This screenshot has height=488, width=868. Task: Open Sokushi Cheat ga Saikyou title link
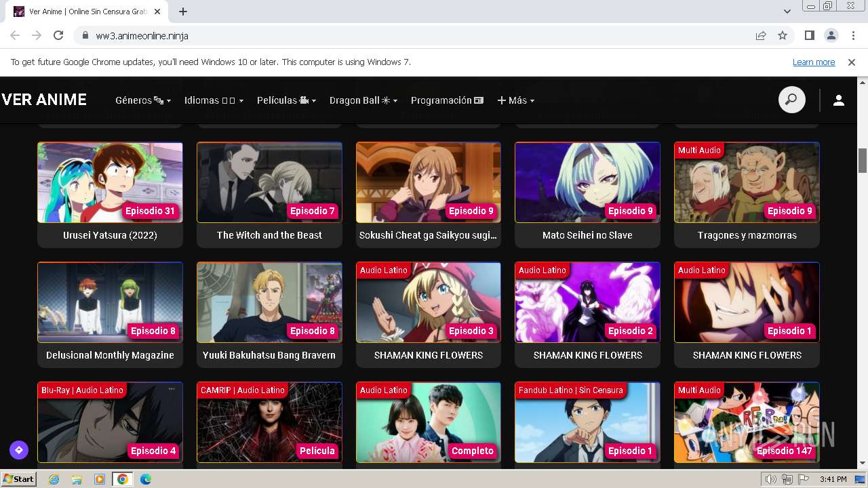(x=428, y=235)
